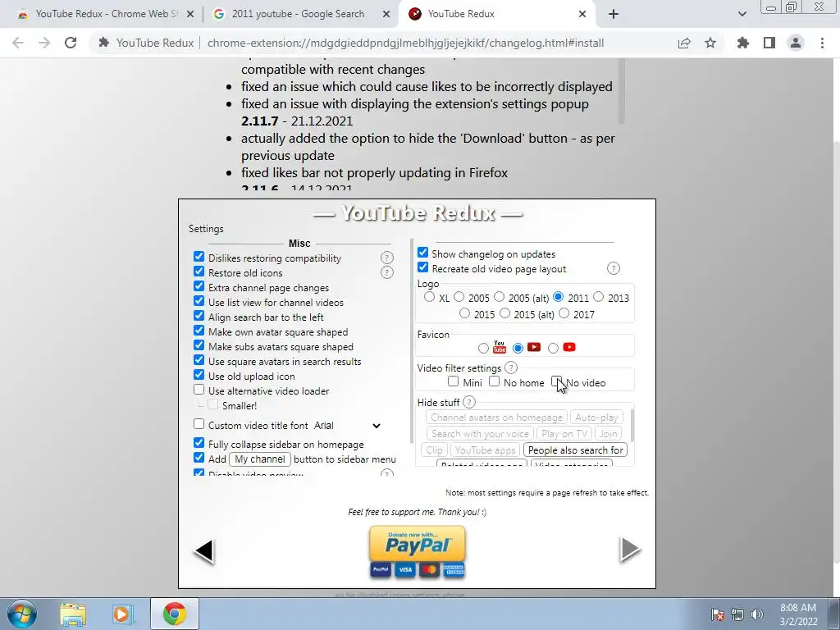Enable the No home filter checkbox
The image size is (840, 630).
pos(495,381)
